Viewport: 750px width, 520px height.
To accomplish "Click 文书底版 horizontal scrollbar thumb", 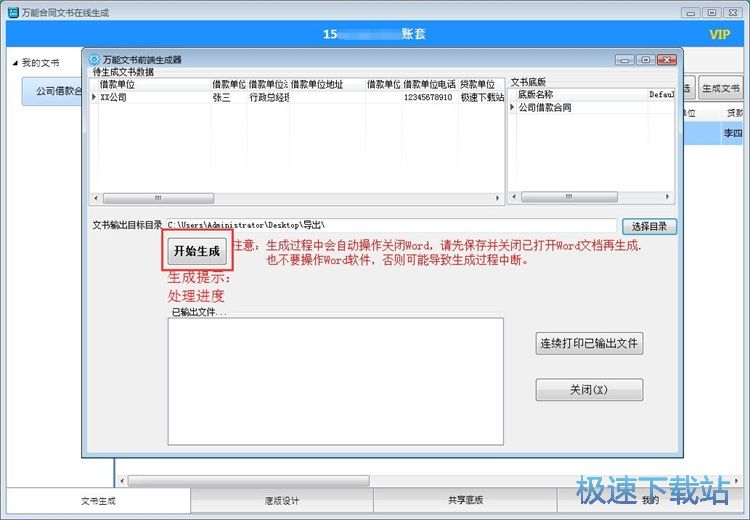I will [x=569, y=197].
